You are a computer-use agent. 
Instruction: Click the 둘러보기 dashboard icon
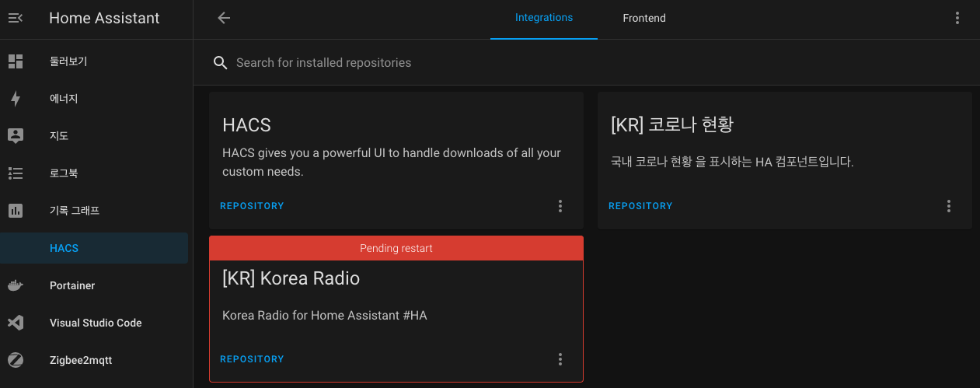click(16, 61)
